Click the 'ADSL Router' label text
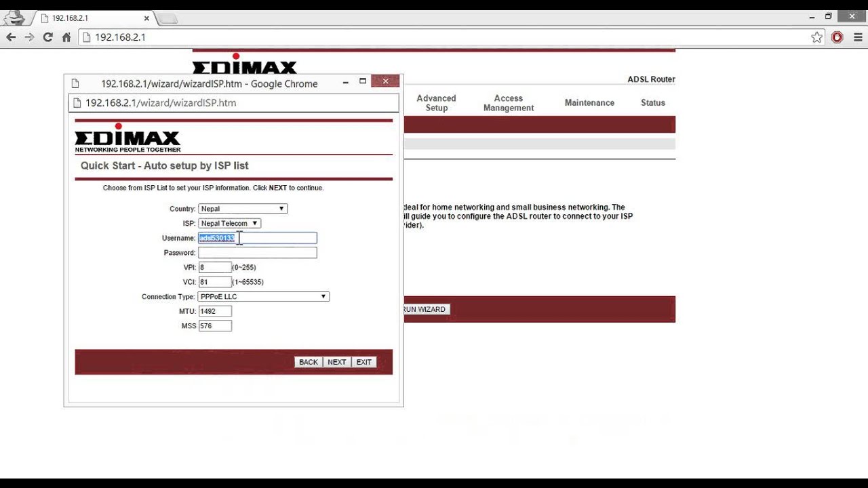 click(x=651, y=79)
